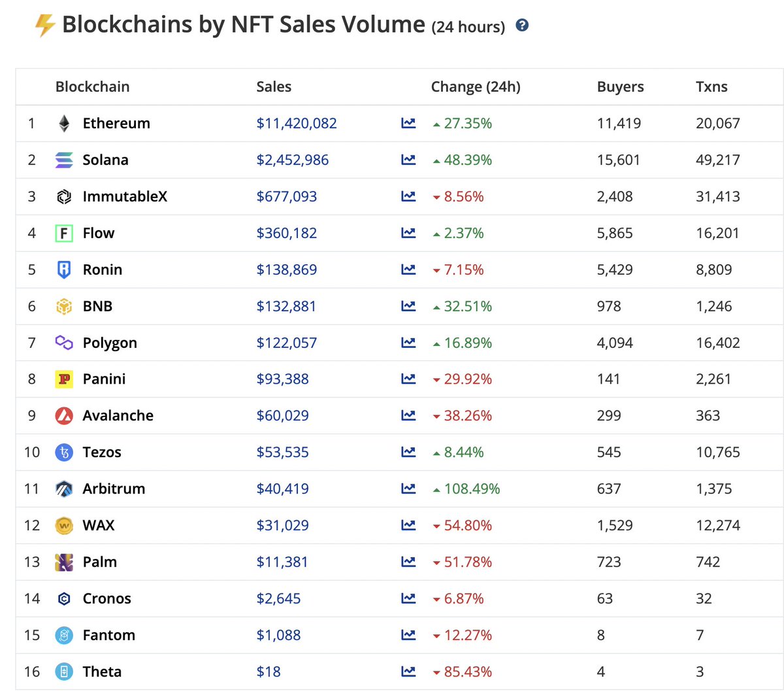Click Solana transactions count 49,217
This screenshot has width=784, height=691.
click(718, 160)
